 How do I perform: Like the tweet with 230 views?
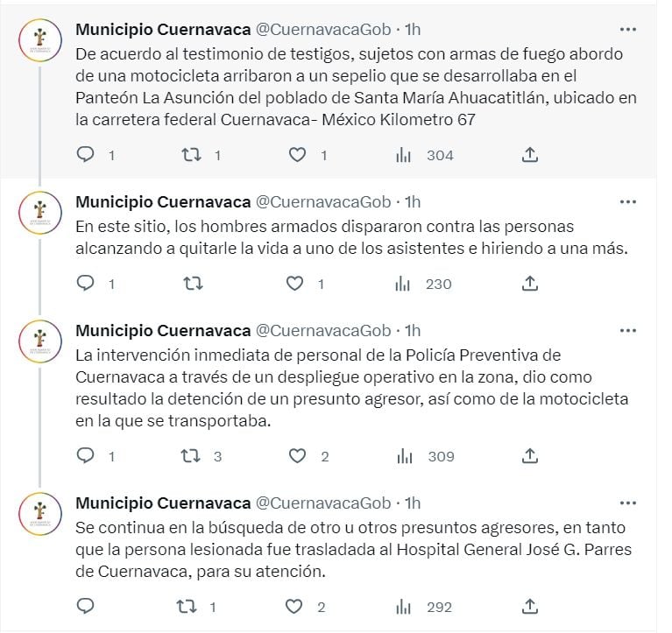click(296, 284)
